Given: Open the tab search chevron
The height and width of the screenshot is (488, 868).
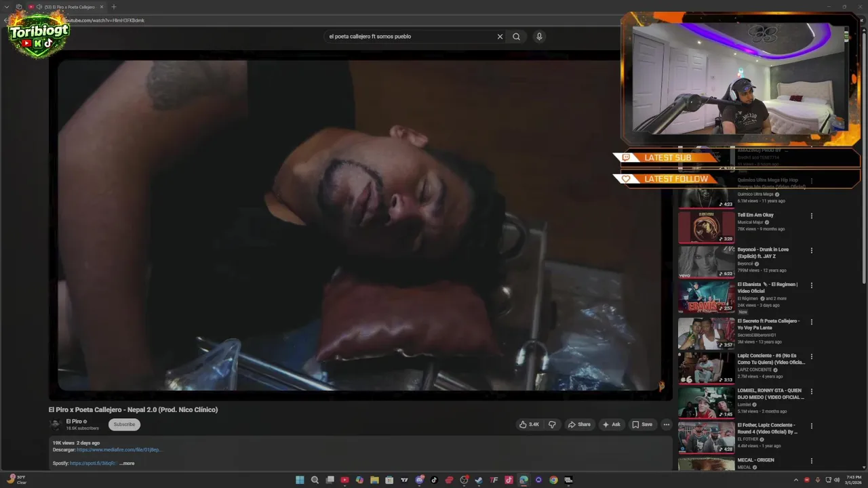Looking at the screenshot, I should 6,7.
